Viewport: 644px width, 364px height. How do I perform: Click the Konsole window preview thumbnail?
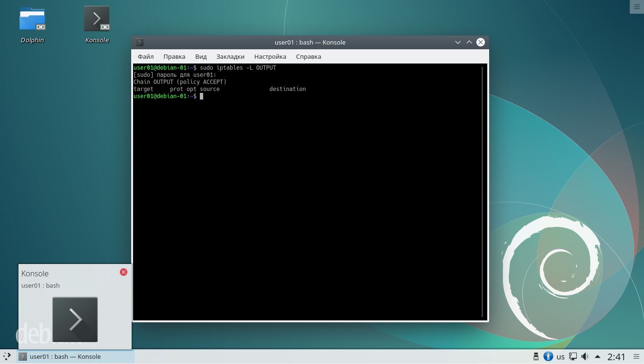pos(75,319)
